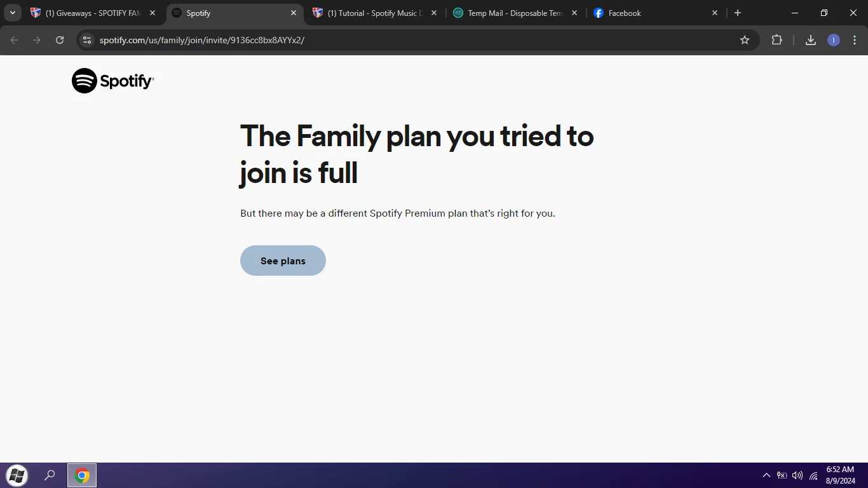The height and width of the screenshot is (488, 868).
Task: Click the heading "The Family plan you tried to join is full"
Action: click(x=417, y=154)
